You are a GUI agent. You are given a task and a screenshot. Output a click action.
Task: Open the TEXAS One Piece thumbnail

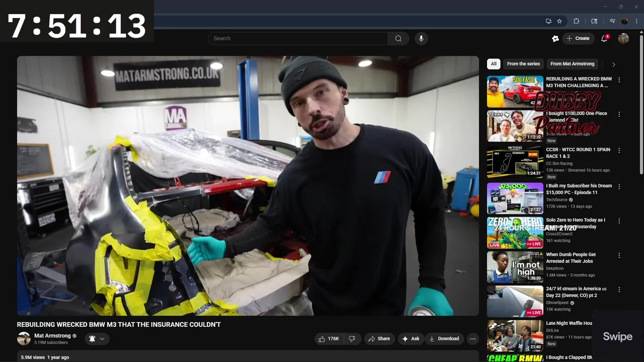coord(515,126)
